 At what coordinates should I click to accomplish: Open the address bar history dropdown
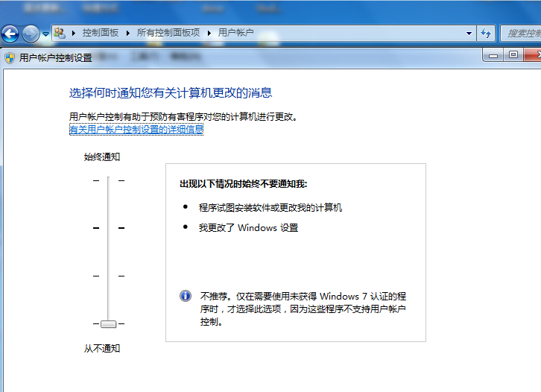pyautogui.click(x=469, y=34)
